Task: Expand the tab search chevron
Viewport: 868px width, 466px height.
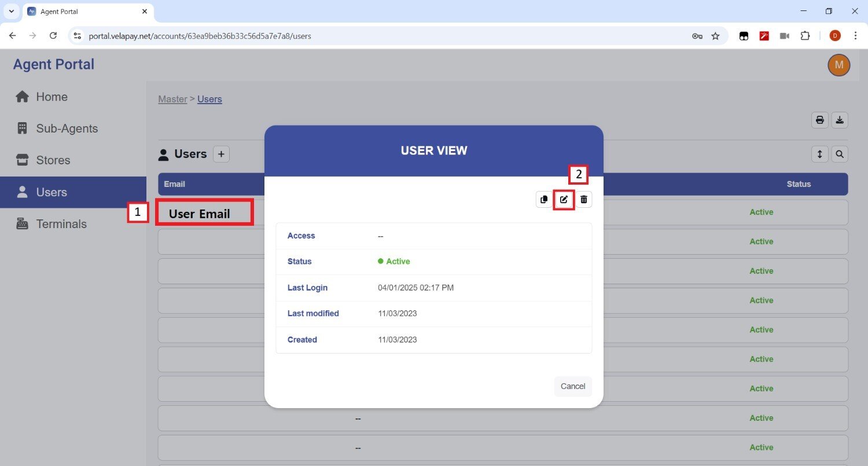Action: click(11, 12)
